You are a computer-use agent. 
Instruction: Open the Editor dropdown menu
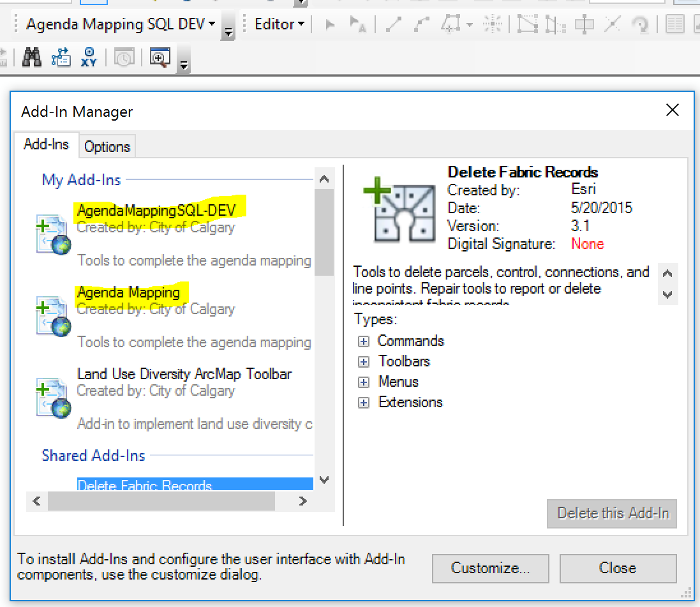tap(279, 24)
